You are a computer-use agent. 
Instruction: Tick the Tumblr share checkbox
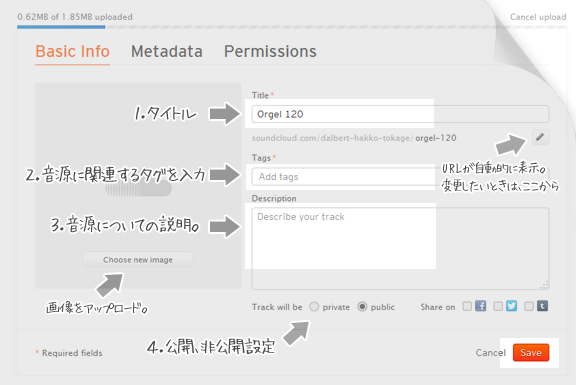coord(529,306)
